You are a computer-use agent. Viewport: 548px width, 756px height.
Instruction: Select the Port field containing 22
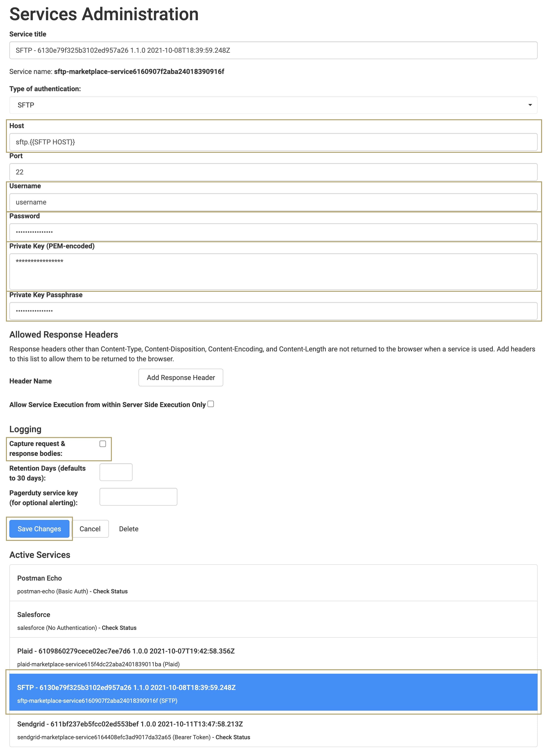point(273,172)
